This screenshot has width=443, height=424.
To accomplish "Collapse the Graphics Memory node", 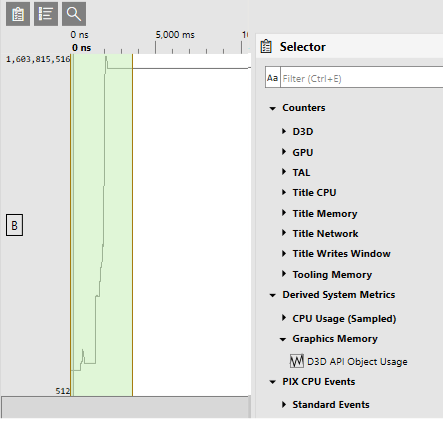I will [283, 340].
